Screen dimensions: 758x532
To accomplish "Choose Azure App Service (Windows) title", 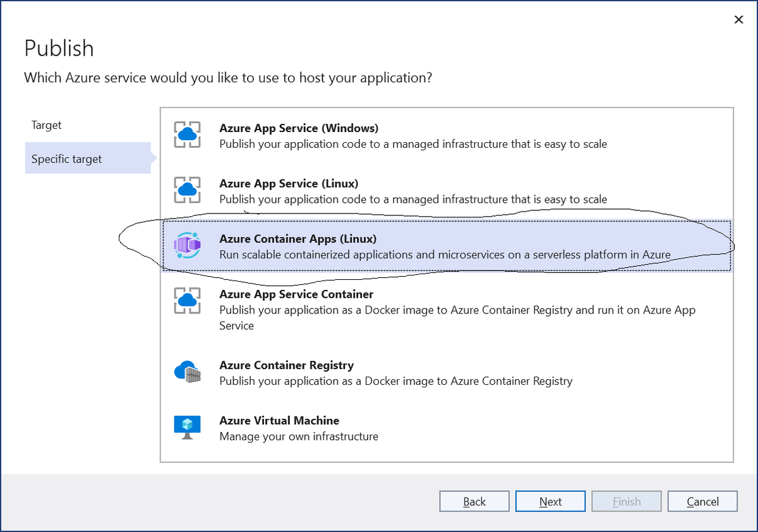I will [299, 128].
